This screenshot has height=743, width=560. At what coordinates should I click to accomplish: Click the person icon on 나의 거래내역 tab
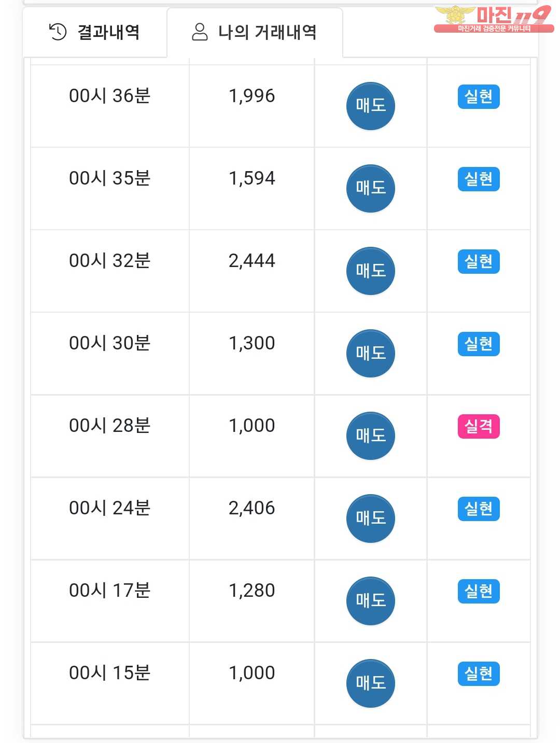[200, 32]
